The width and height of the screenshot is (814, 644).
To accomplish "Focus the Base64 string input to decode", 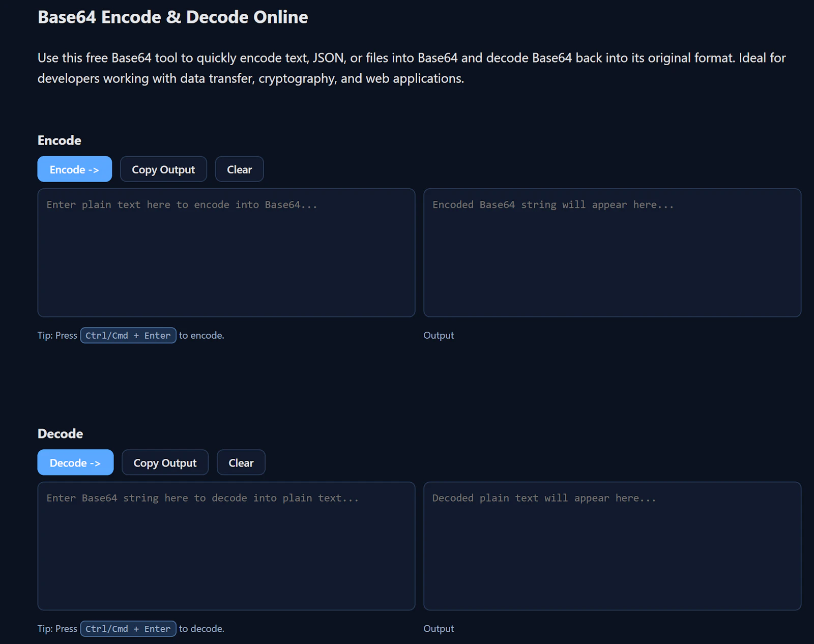I will point(226,546).
